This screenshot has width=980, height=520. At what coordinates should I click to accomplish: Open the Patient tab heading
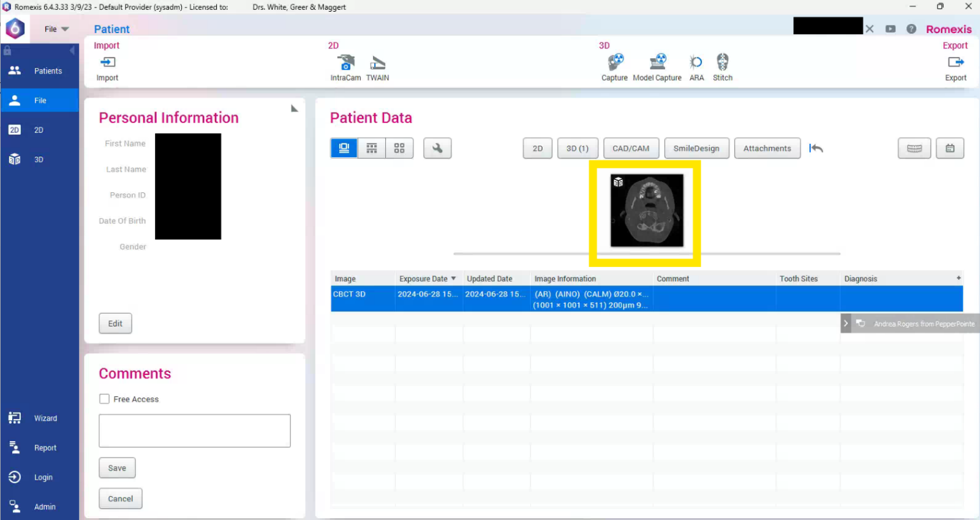point(111,29)
